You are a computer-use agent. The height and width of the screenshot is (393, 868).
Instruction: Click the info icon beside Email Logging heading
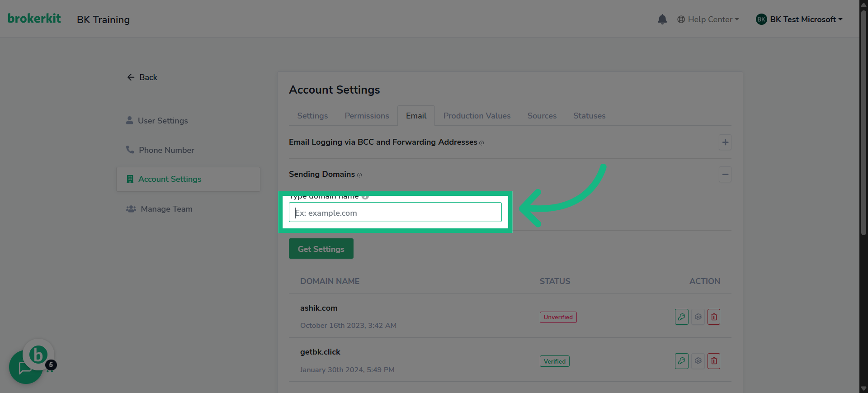(481, 143)
